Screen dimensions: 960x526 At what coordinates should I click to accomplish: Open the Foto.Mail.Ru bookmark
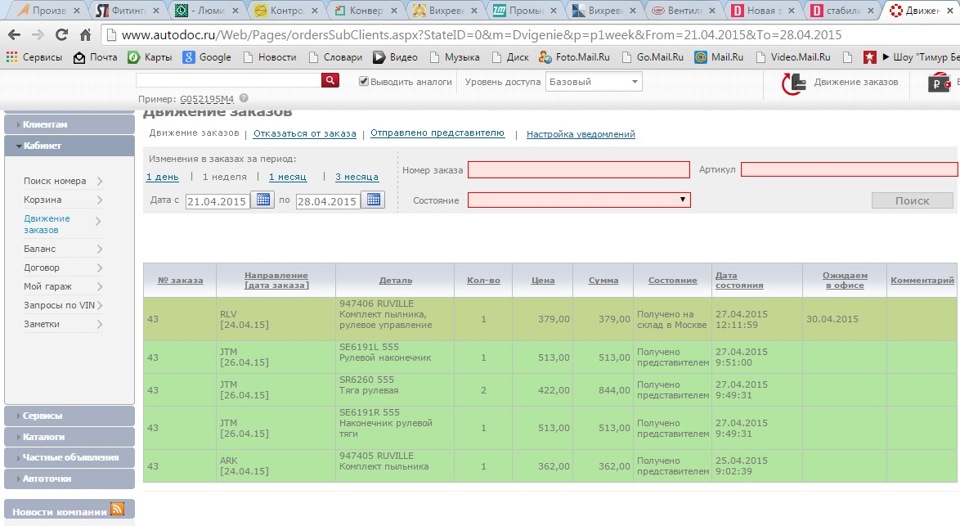tap(574, 57)
